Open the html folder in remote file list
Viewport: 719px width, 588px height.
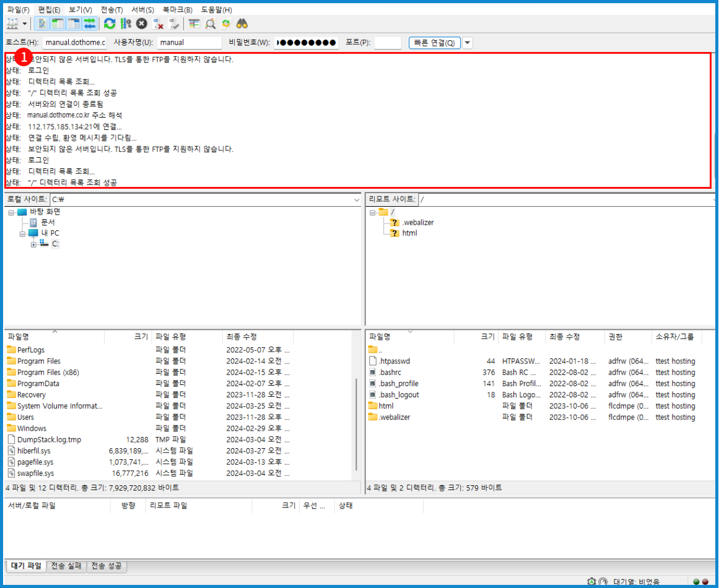tap(386, 406)
